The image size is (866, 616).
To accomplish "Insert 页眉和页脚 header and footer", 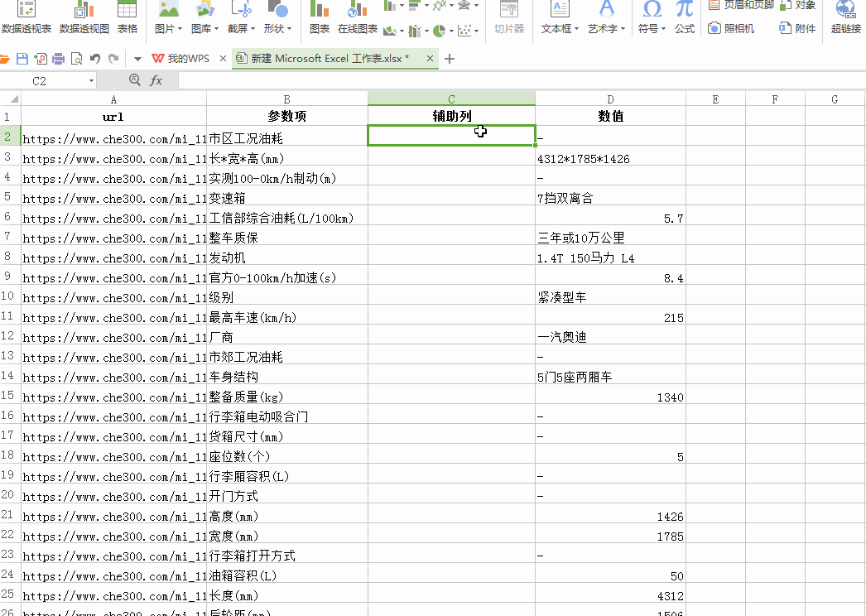I will tap(742, 6).
